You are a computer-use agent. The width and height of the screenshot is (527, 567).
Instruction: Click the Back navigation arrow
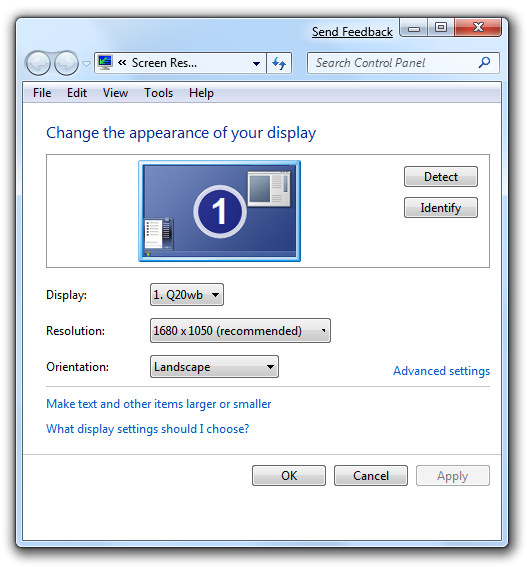pyautogui.click(x=38, y=63)
